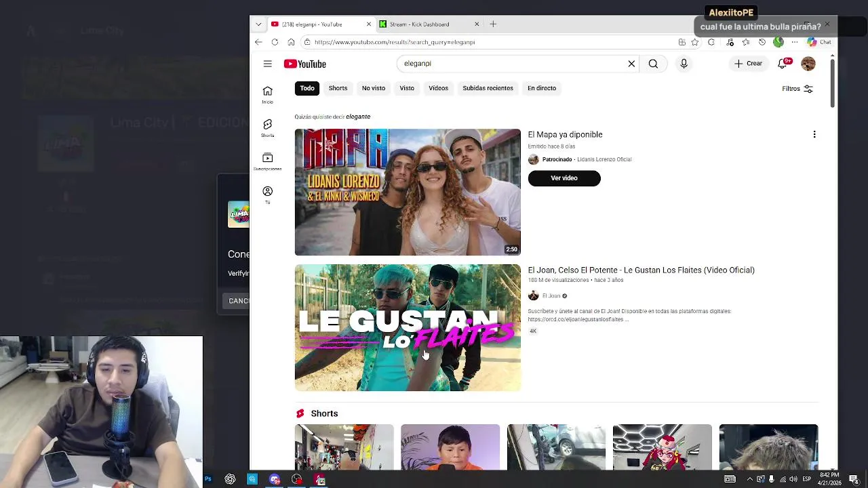
Task: Open a new browser tab
Action: [493, 24]
